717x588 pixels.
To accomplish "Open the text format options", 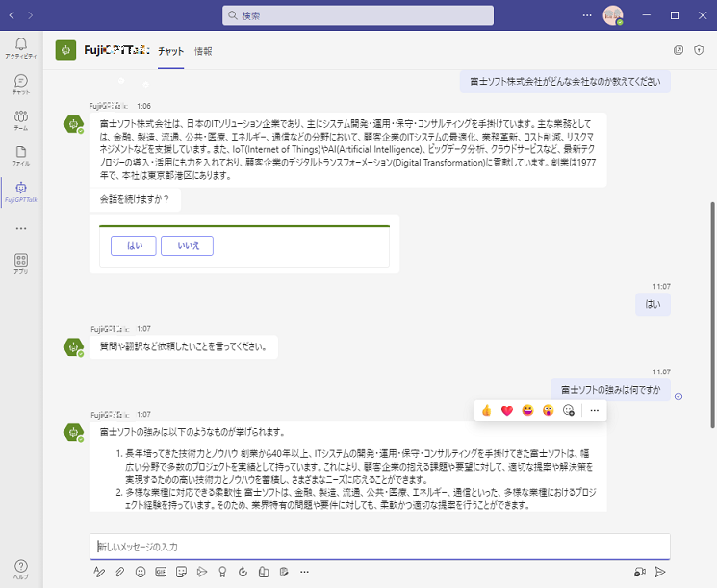I will (x=99, y=572).
